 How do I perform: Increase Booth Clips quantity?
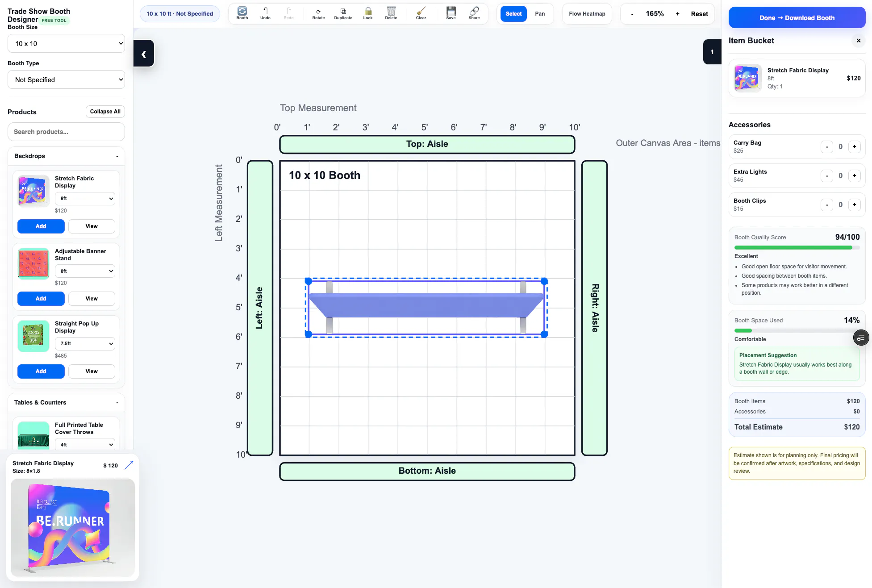[x=854, y=205]
